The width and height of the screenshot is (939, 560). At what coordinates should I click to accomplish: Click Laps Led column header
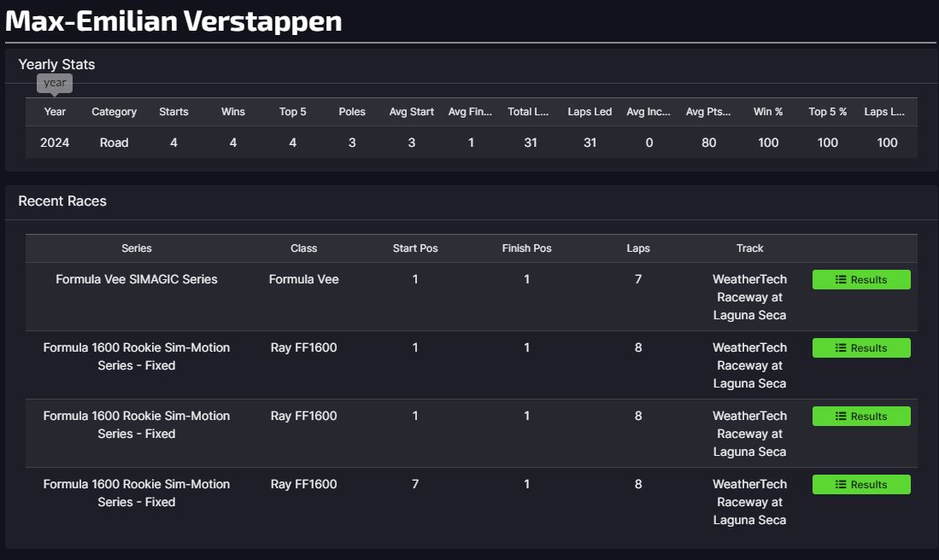tap(590, 111)
